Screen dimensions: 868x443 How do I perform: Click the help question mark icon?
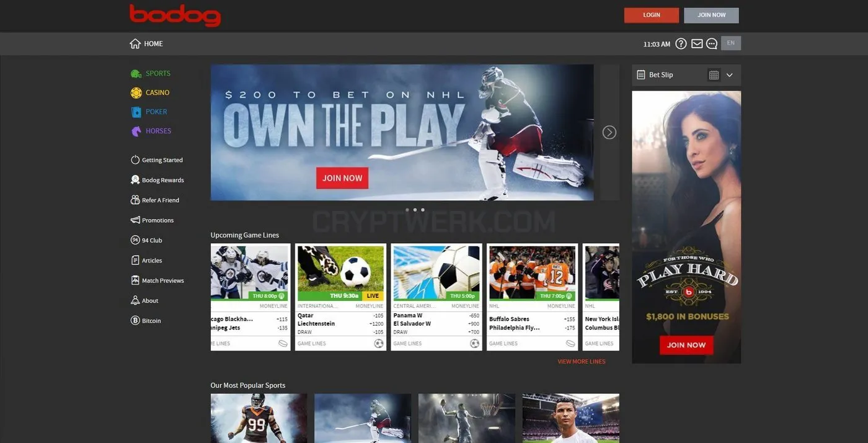click(x=681, y=43)
